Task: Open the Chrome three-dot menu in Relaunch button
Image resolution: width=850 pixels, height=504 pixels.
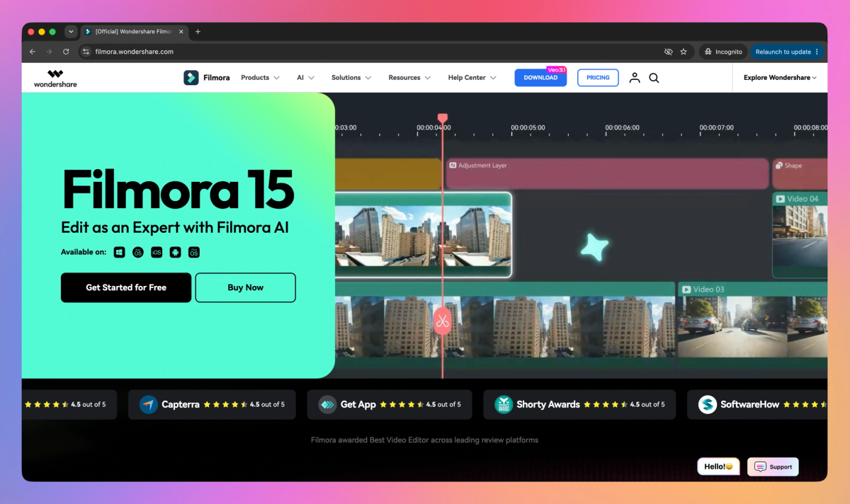Action: tap(817, 52)
